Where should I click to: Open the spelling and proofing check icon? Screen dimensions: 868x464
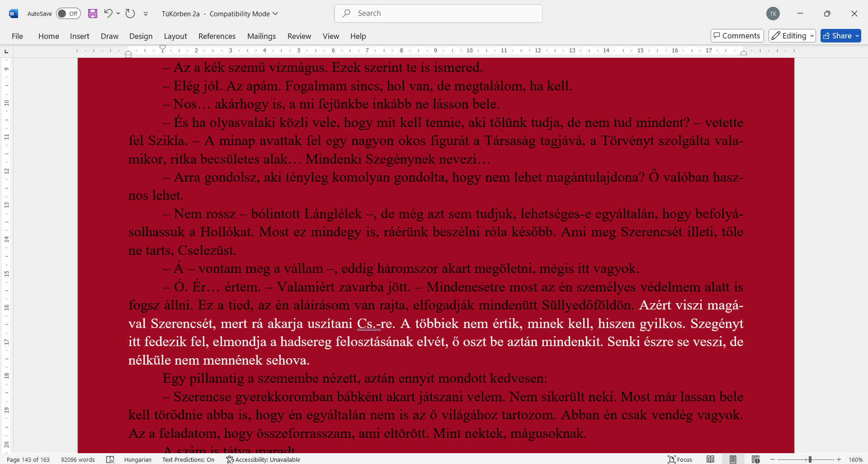(x=110, y=459)
